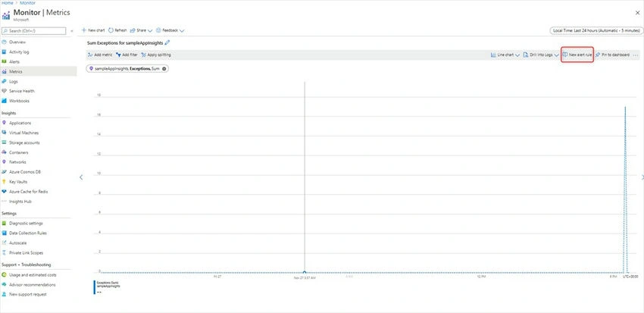This screenshot has height=313, width=644.
Task: Select the Metrics chart icon in the sidebar
Action: [5, 71]
